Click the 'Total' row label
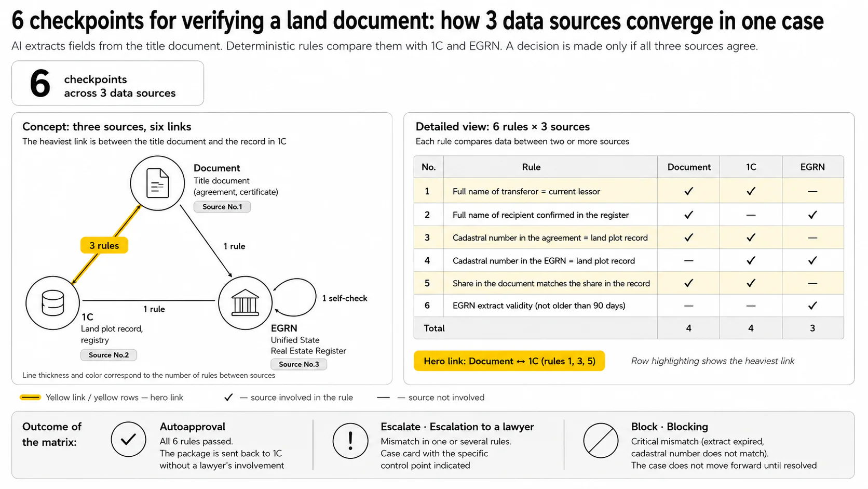This screenshot has width=868, height=489. tap(434, 328)
